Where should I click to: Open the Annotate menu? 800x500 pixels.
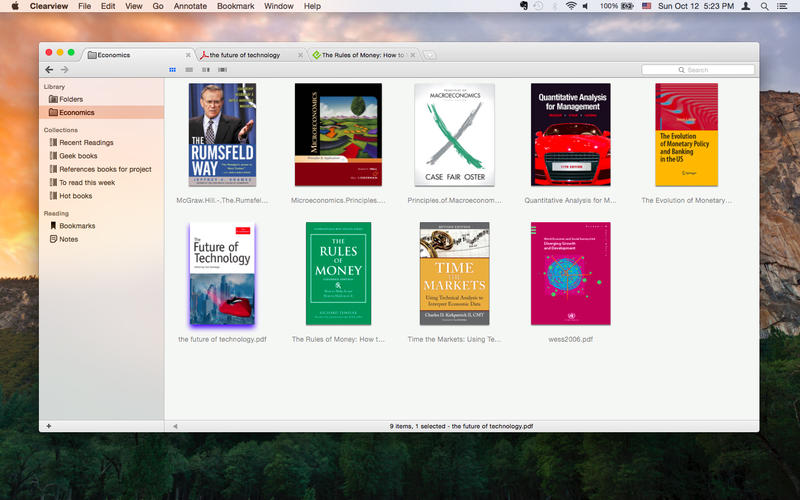pos(191,6)
